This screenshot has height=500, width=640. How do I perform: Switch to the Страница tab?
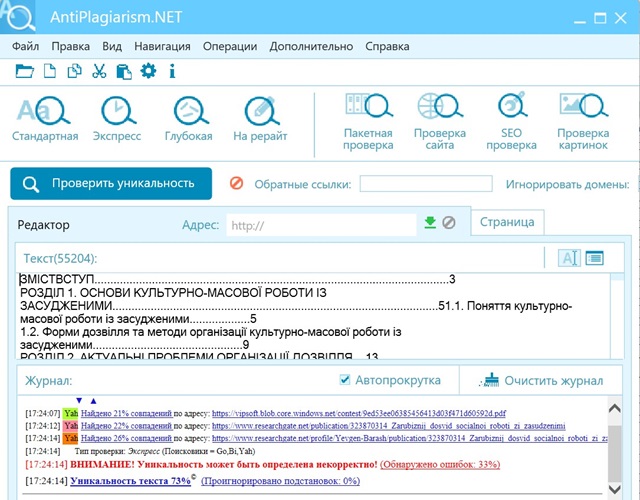click(507, 222)
